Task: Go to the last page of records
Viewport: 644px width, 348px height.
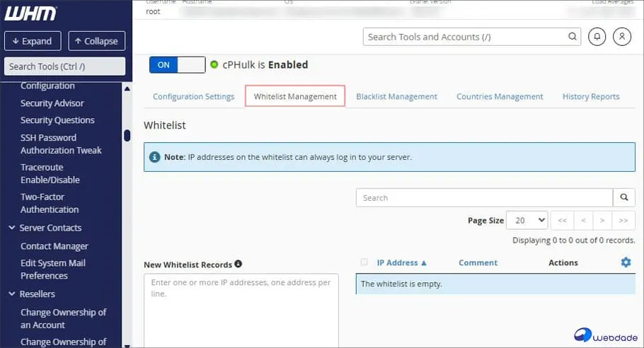Action: [x=623, y=221]
